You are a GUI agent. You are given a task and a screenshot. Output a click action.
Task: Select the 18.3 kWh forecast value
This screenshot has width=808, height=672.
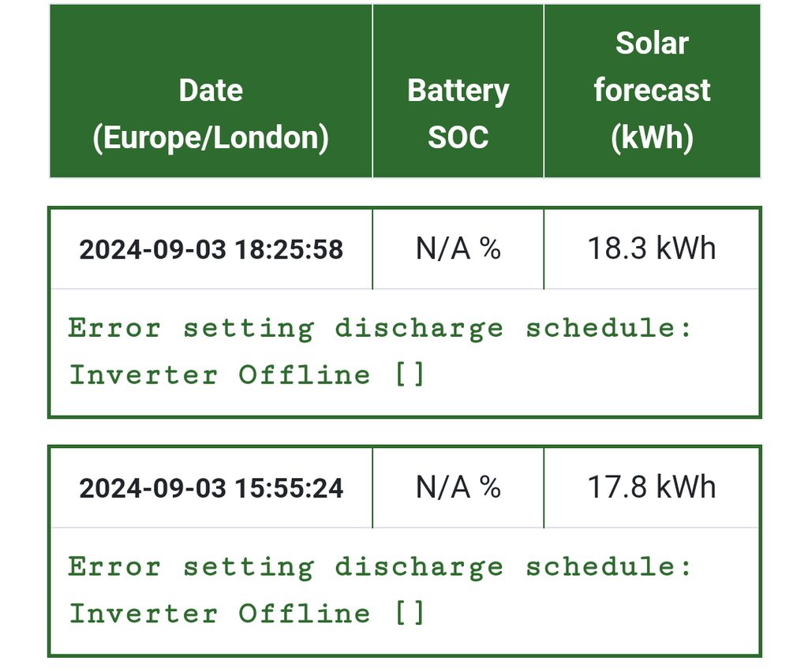[652, 249]
